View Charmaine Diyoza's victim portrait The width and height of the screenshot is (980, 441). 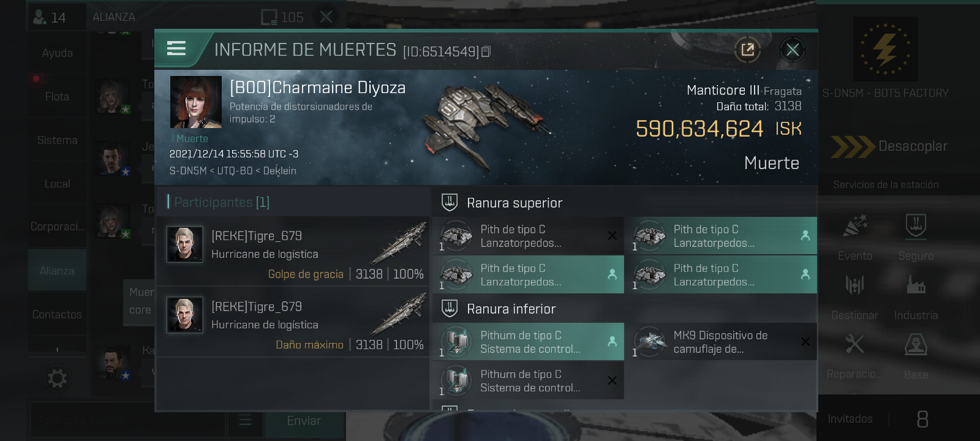click(x=196, y=102)
